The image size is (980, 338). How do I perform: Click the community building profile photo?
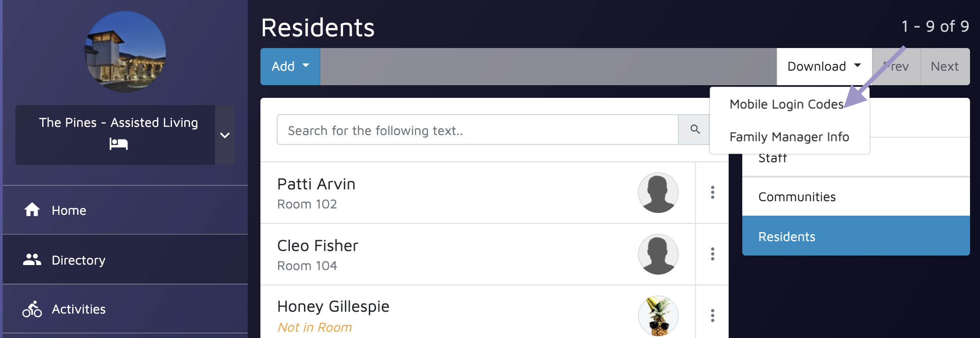(x=125, y=52)
